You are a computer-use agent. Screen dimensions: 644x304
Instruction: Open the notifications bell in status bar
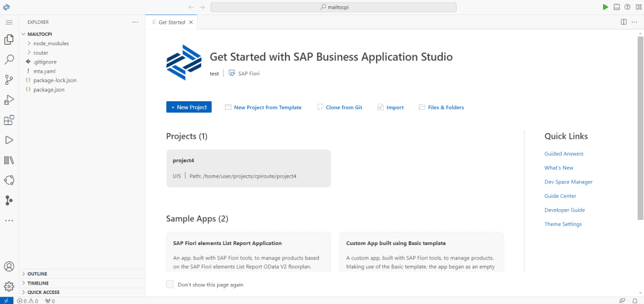click(x=635, y=301)
